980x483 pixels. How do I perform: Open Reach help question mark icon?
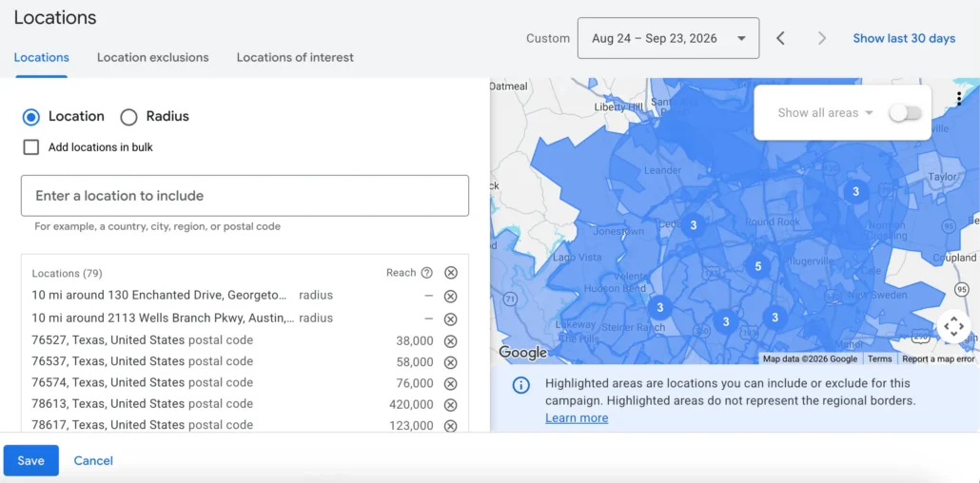(427, 273)
